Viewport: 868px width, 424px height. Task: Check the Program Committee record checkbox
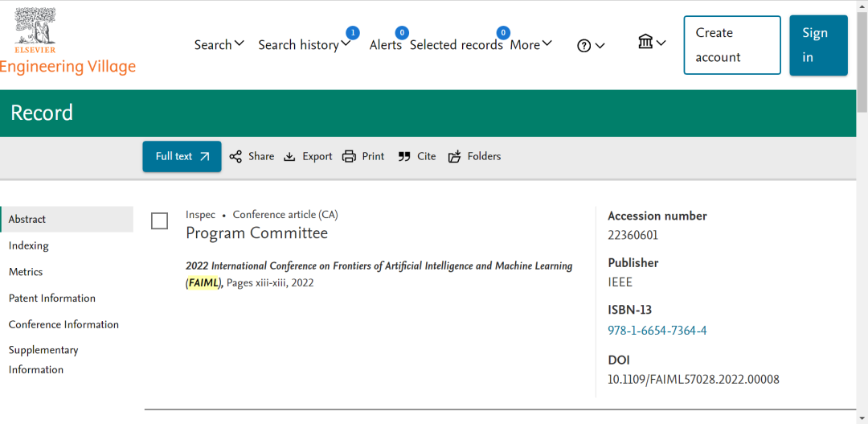pyautogui.click(x=159, y=221)
